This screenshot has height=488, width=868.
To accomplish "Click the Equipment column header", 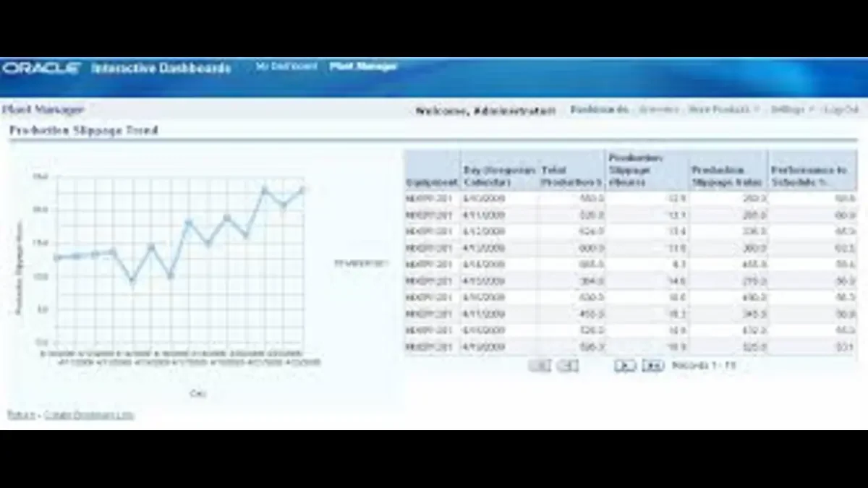I will pyautogui.click(x=432, y=182).
